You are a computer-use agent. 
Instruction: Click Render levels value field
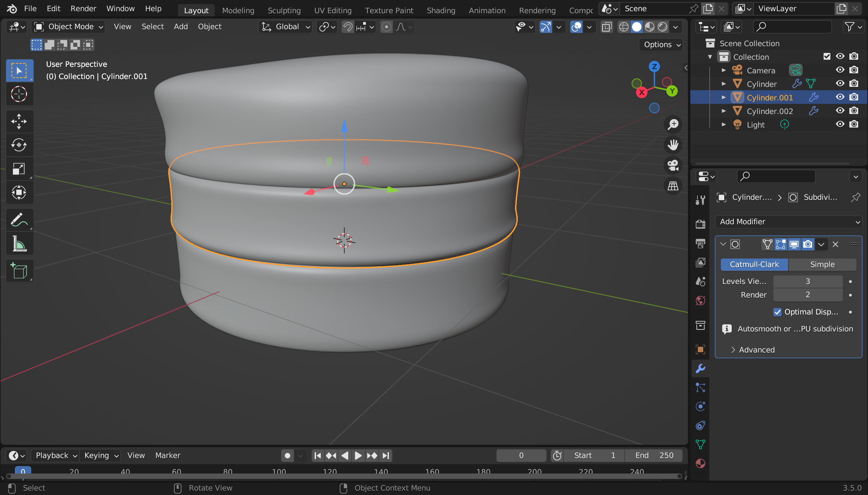[x=808, y=295]
